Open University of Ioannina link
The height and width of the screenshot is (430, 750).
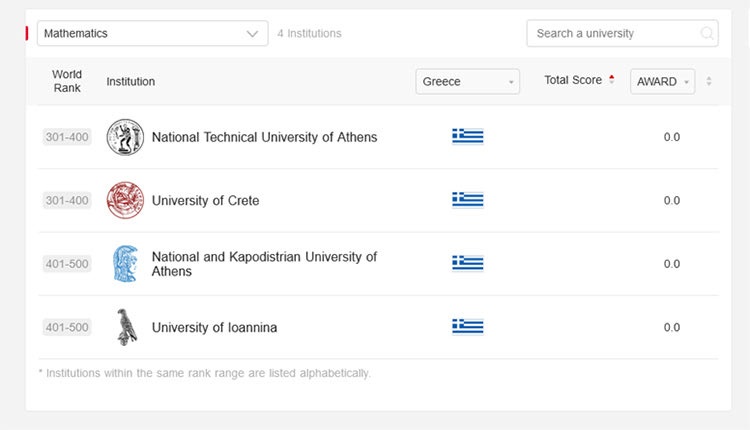click(214, 328)
